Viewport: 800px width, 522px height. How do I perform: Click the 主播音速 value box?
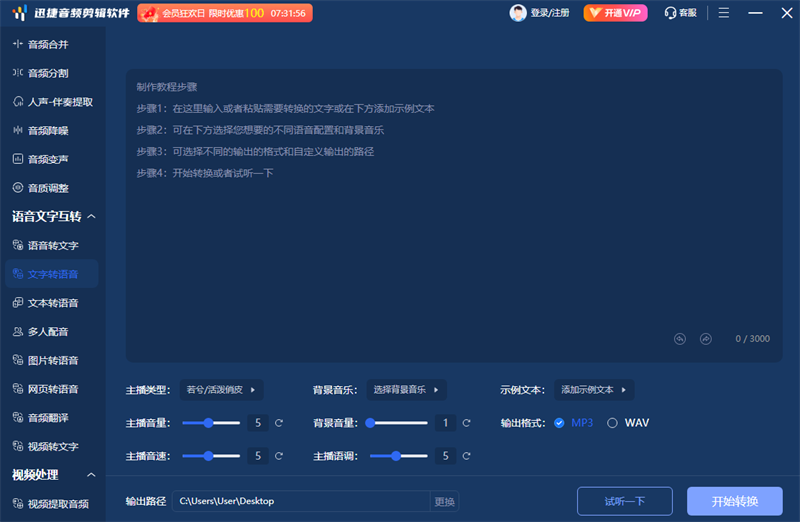(x=258, y=456)
